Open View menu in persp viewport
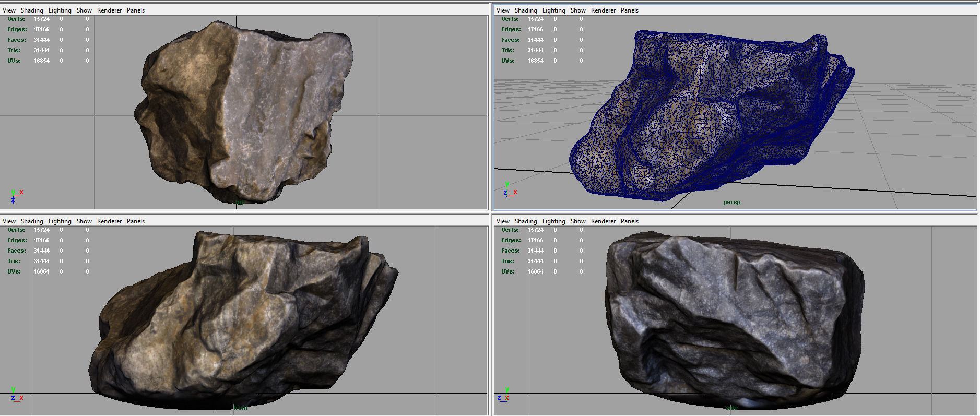Screen dimensions: 980x416 click(503, 10)
